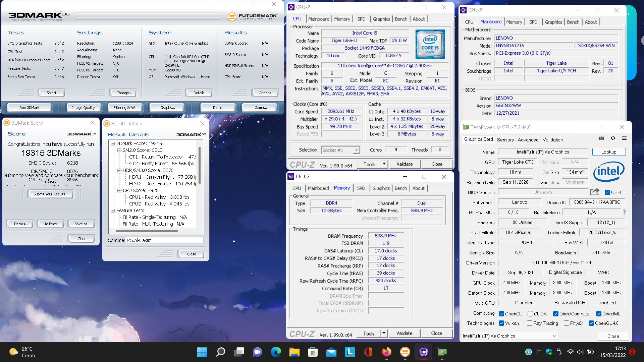Click the Run 3DMark button
Screen dimensions: 644x362
point(29,108)
